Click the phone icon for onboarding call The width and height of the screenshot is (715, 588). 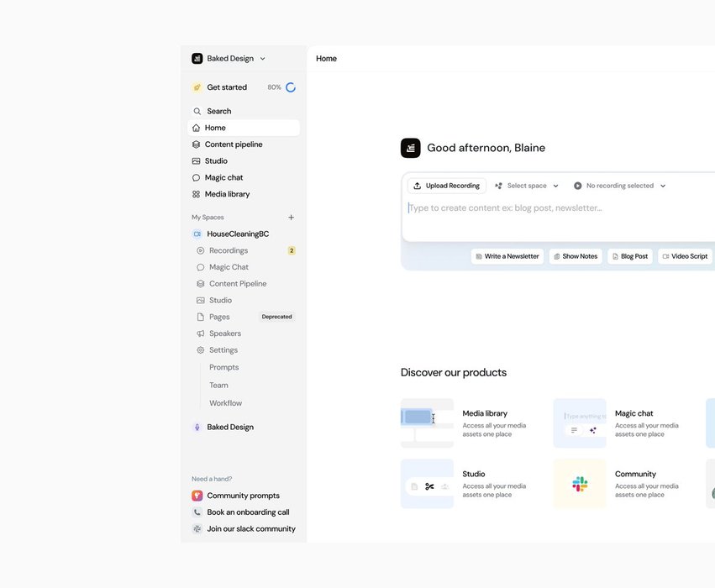pyautogui.click(x=197, y=512)
